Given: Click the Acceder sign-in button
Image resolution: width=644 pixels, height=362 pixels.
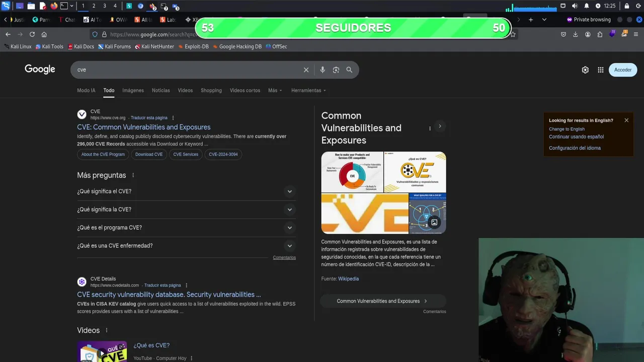Looking at the screenshot, I should 623,70.
